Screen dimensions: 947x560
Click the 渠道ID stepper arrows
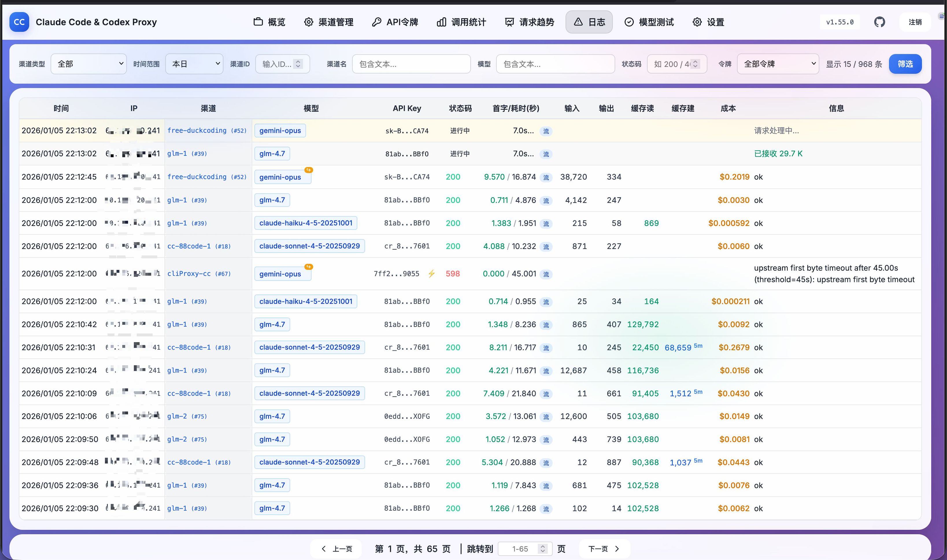click(x=298, y=64)
